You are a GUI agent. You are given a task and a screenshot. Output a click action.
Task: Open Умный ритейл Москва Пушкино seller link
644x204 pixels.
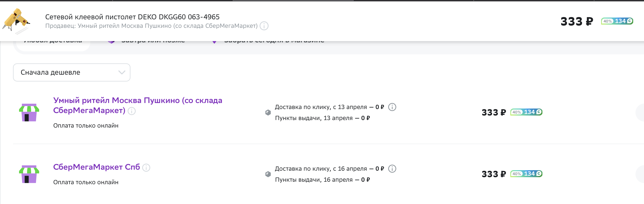138,105
